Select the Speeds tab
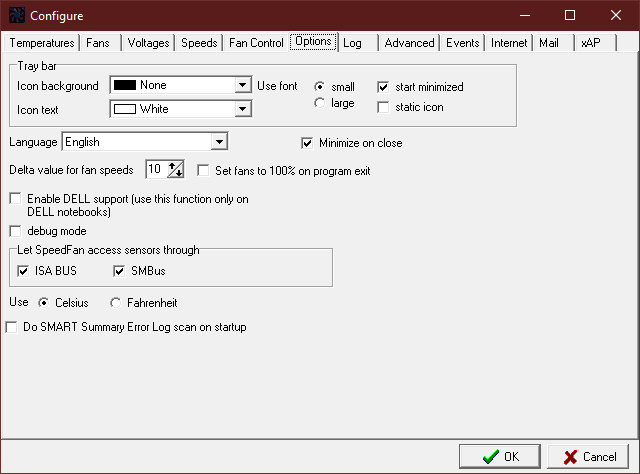Image resolution: width=640 pixels, height=474 pixels. tap(199, 43)
